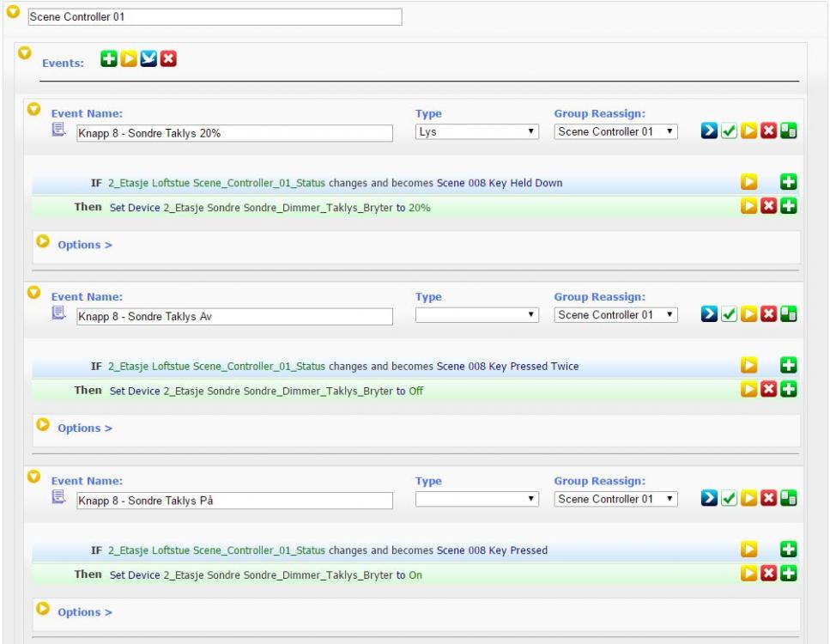Expand Options under the Sondre Taklys 20% event
Screen dimensions: 830x644
click(84, 245)
